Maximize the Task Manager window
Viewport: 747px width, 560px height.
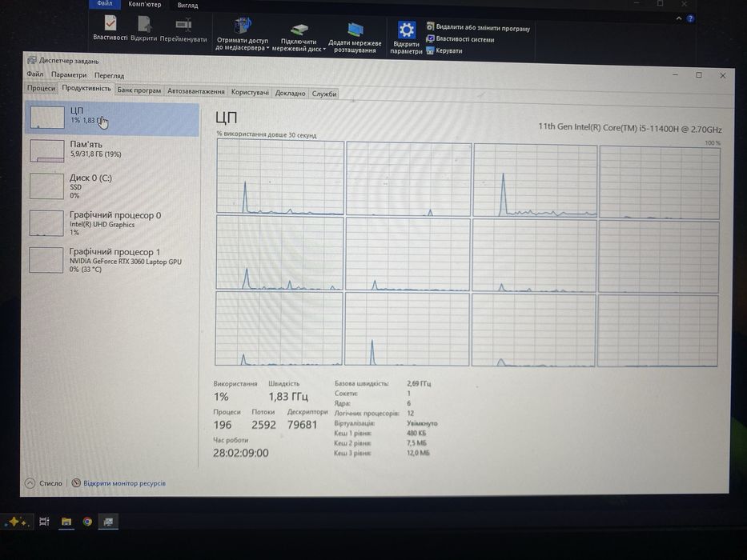tap(698, 74)
